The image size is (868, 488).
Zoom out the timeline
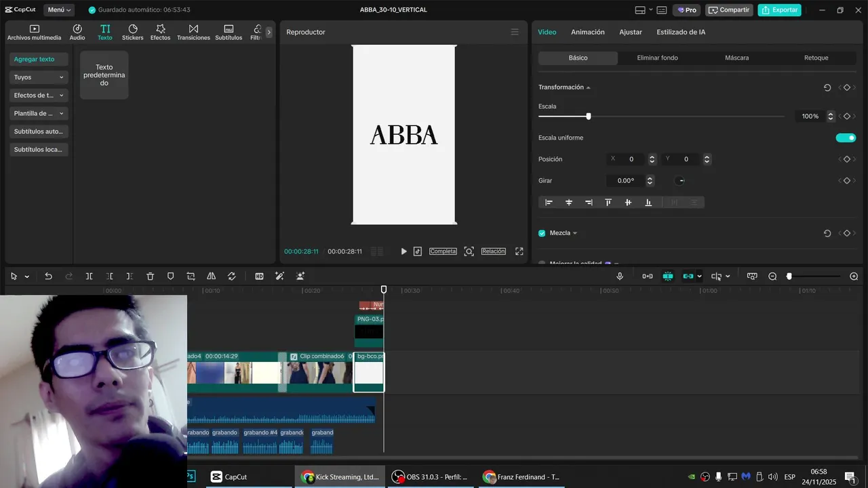tap(772, 277)
